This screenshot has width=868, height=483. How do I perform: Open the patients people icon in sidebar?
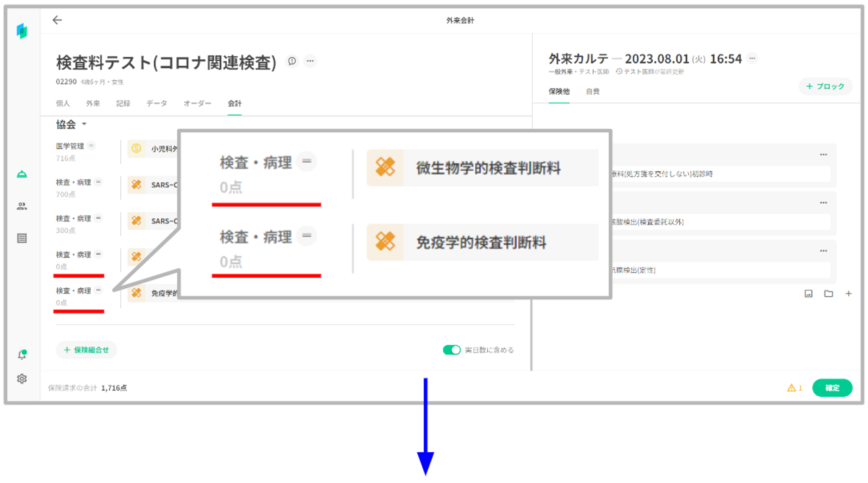coord(22,206)
